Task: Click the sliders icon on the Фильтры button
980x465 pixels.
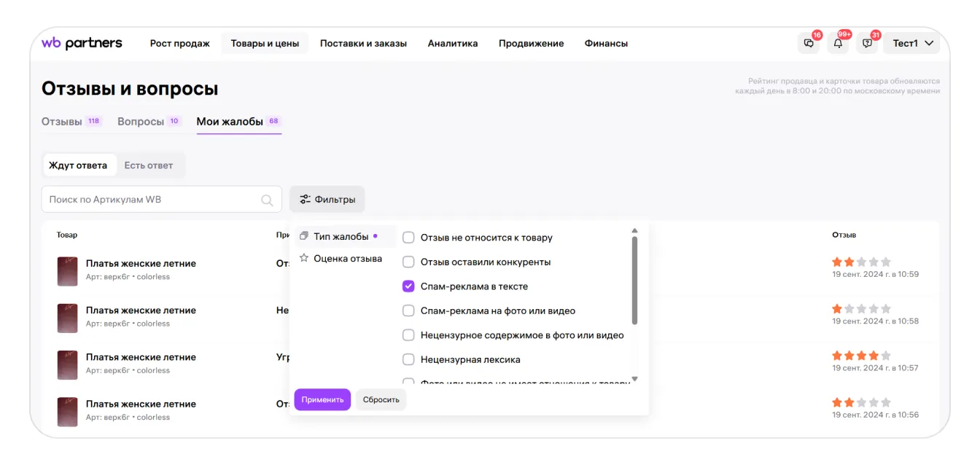Action: pyautogui.click(x=305, y=199)
